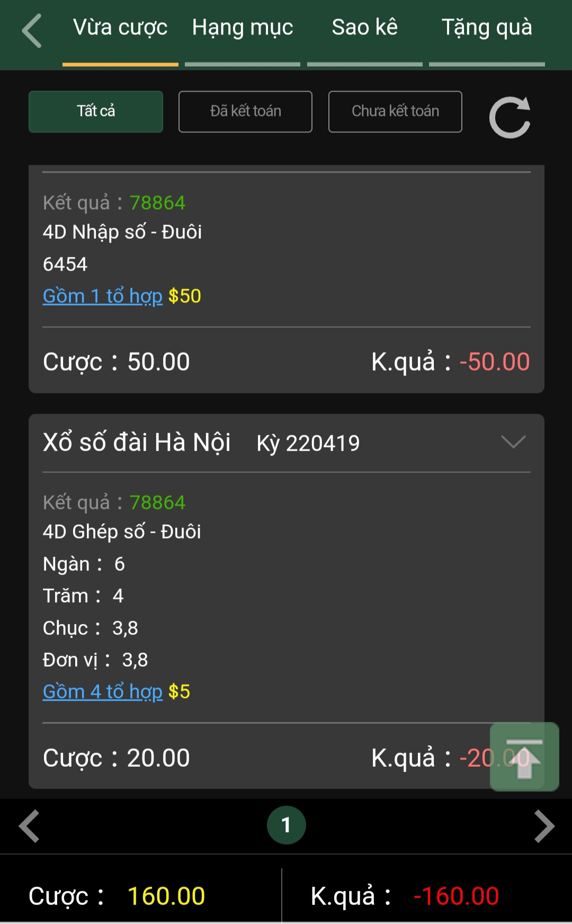
Task: Filter by Chưa kết toán
Action: point(395,111)
